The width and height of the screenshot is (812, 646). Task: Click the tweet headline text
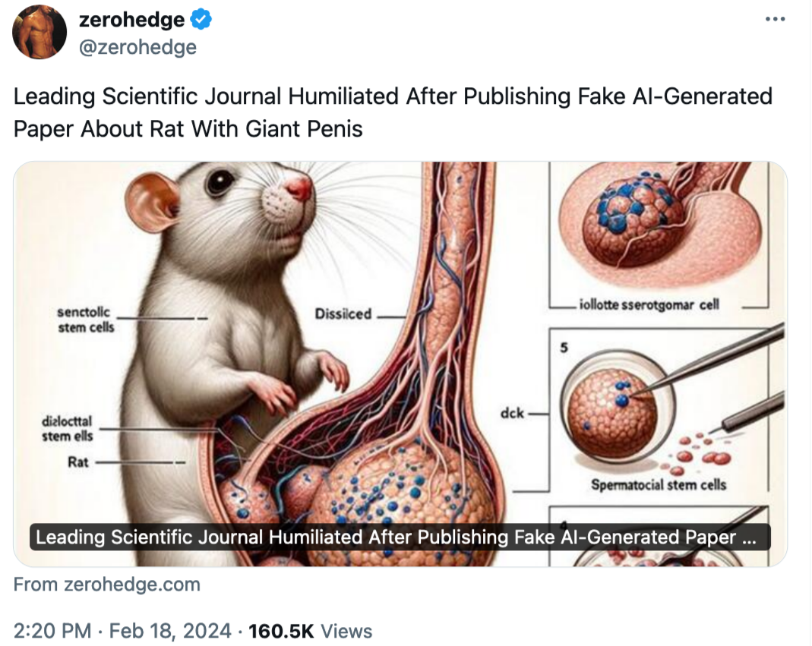coord(393,112)
